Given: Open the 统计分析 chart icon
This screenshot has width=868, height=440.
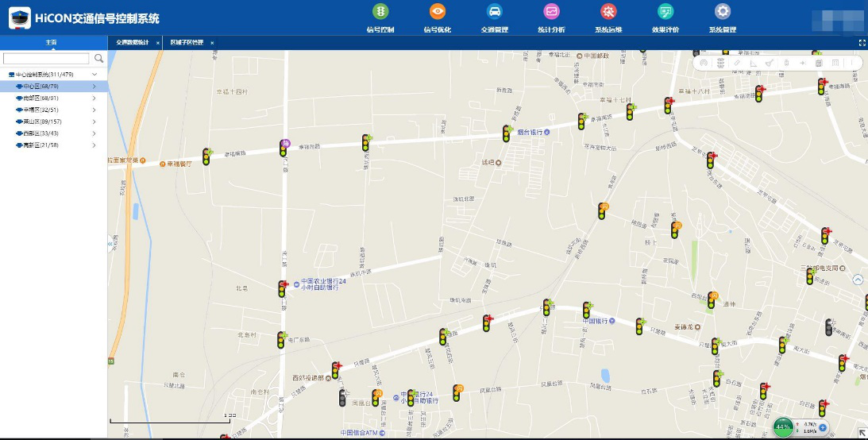Looking at the screenshot, I should [551, 11].
